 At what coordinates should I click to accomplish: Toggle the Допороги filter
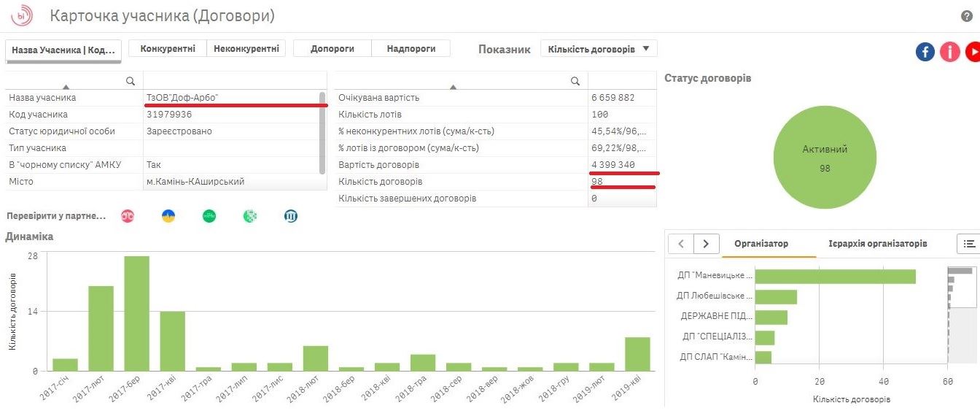pos(332,48)
